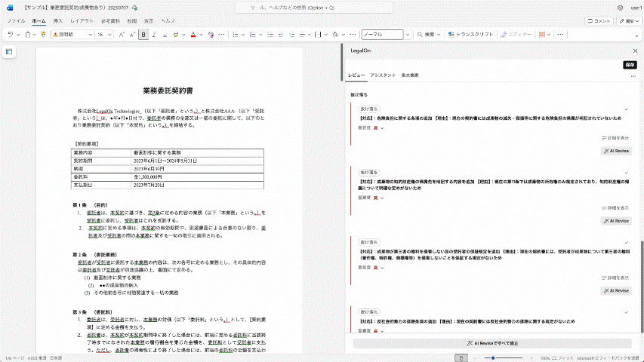Image resolution: width=644 pixels, height=362 pixels.
Task: Open the undo dropdown arrow
Action: click(18, 35)
